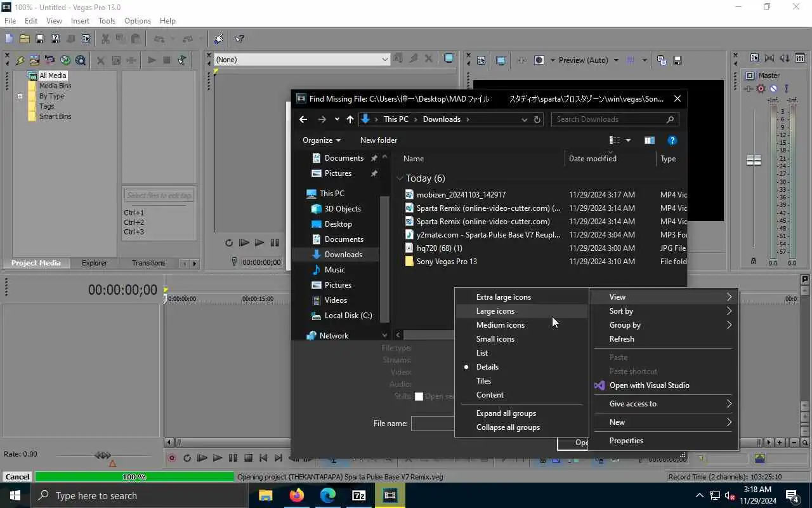The height and width of the screenshot is (508, 812).
Task: Choose Medium icons view
Action: 500,325
